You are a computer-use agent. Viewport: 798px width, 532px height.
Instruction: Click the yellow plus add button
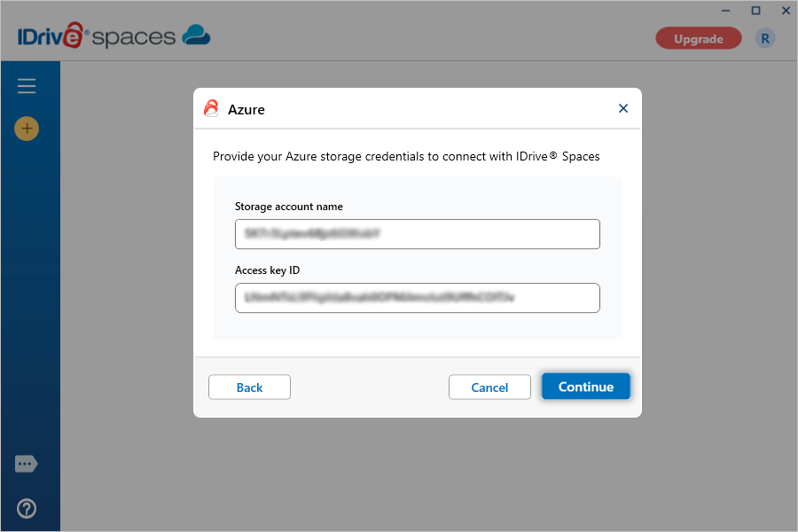[27, 129]
